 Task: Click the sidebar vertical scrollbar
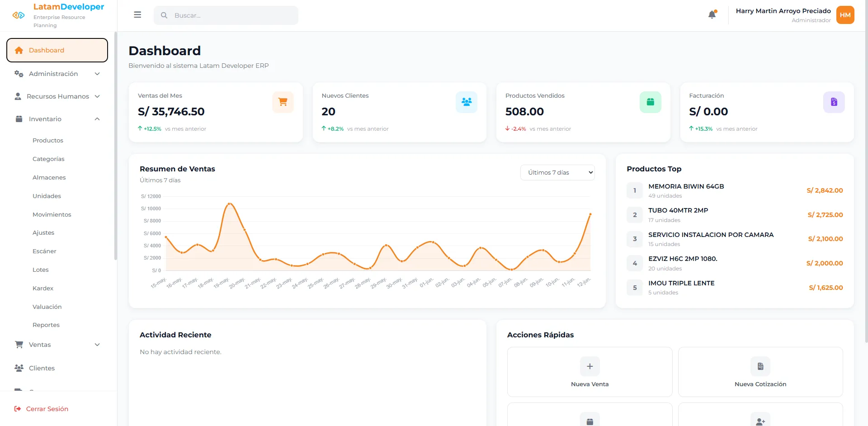pos(116,146)
